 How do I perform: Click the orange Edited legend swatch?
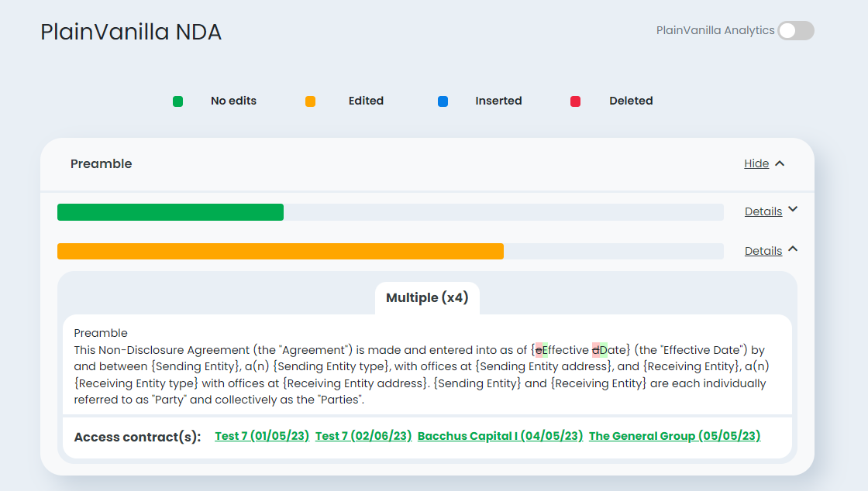[310, 101]
